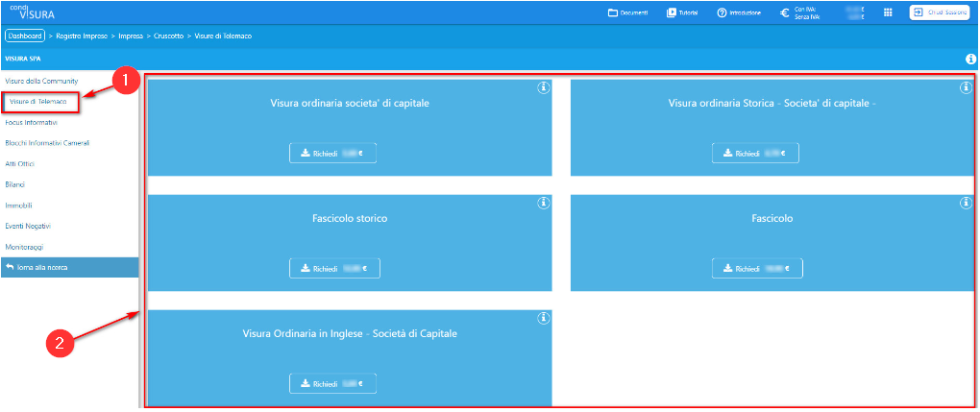Open Bilanci from the sidebar
The height and width of the screenshot is (412, 980).
pos(15,184)
